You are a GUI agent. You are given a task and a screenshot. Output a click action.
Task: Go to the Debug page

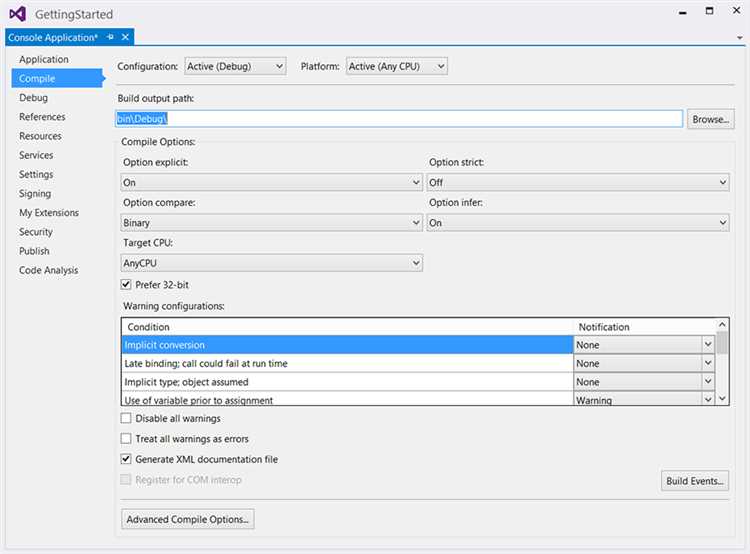(x=33, y=98)
